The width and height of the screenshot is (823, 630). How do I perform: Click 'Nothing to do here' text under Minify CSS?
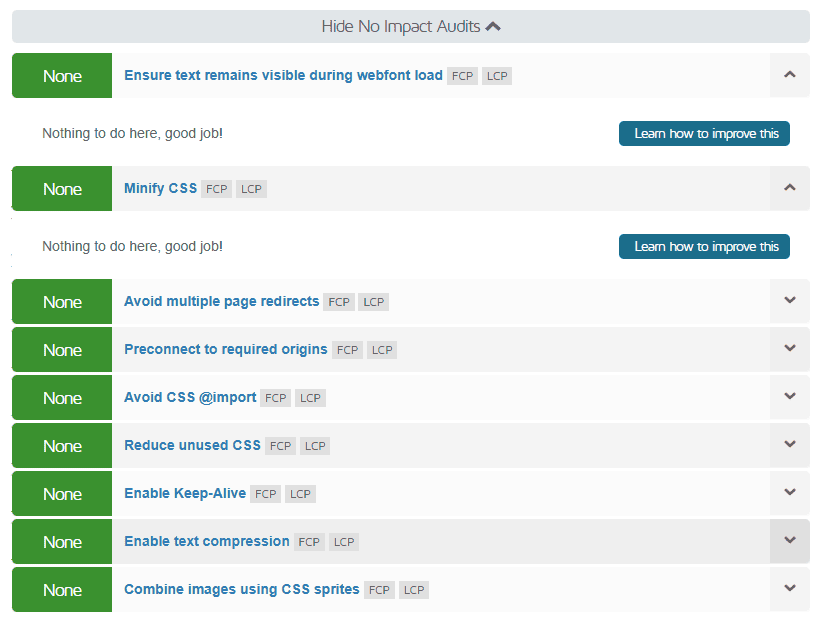pos(132,246)
